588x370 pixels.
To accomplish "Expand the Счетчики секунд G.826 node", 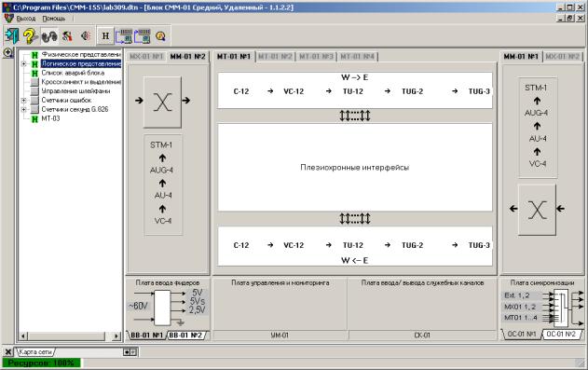I will tap(23, 109).
